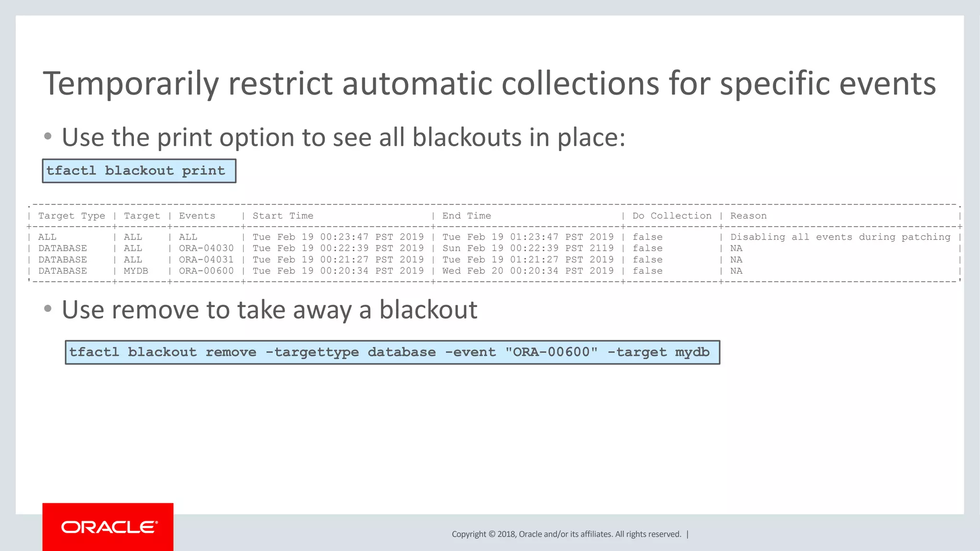
Task: Click the 'Use the print option' bullet text
Action: pyautogui.click(x=344, y=138)
